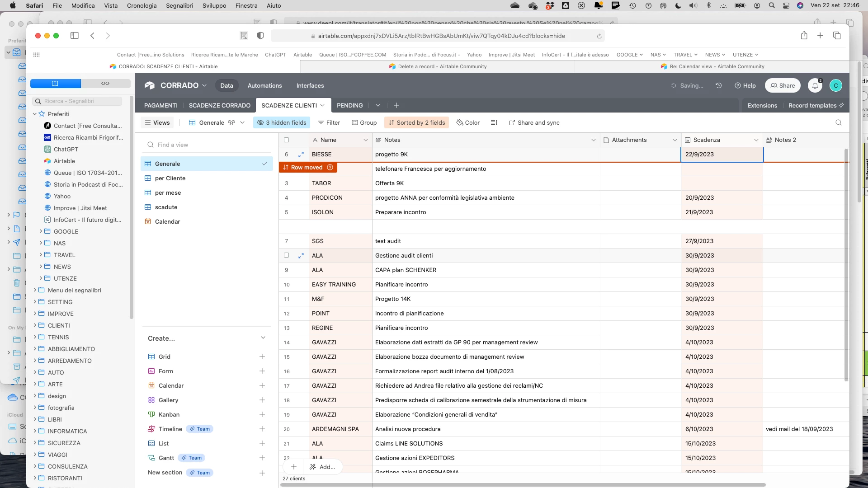This screenshot has width=868, height=488.
Task: Expand the CLIENTI bookmarks folder
Action: pyautogui.click(x=35, y=325)
